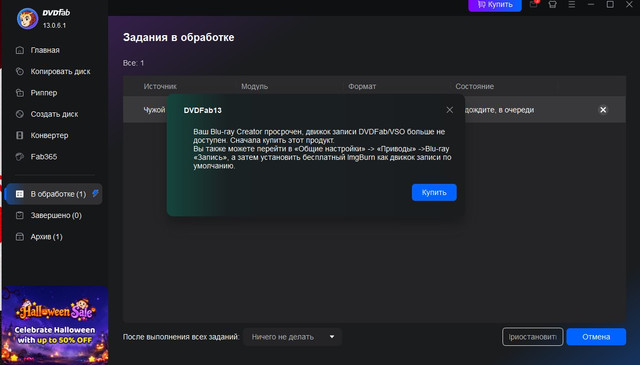Click the Копировать диск disc icon

click(x=20, y=71)
